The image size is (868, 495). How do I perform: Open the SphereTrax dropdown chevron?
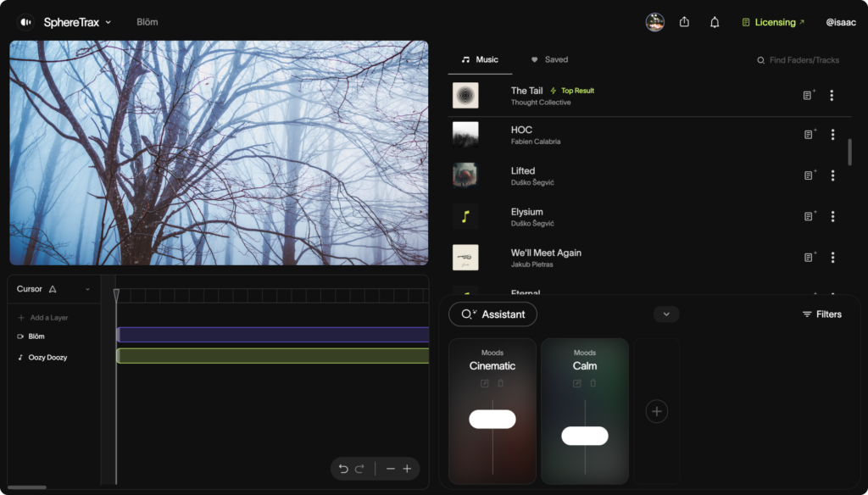[108, 22]
